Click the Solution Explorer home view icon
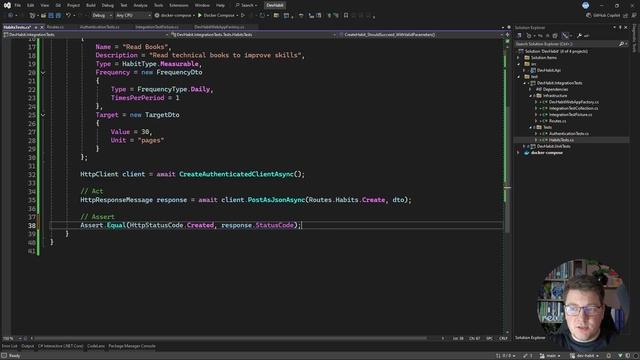This screenshot has width=640, height=360. [x=520, y=36]
